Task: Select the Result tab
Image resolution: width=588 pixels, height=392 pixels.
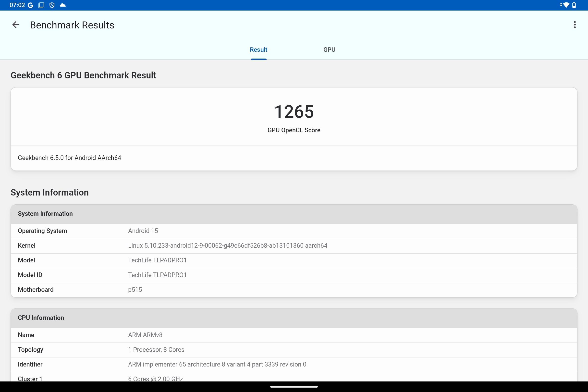Action: pyautogui.click(x=258, y=49)
